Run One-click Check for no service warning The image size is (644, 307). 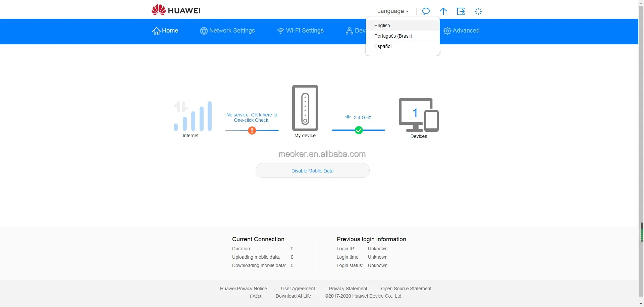[x=252, y=117]
